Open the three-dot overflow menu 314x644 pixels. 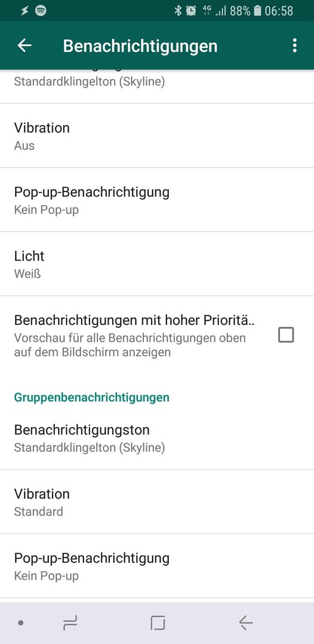pos(294,45)
